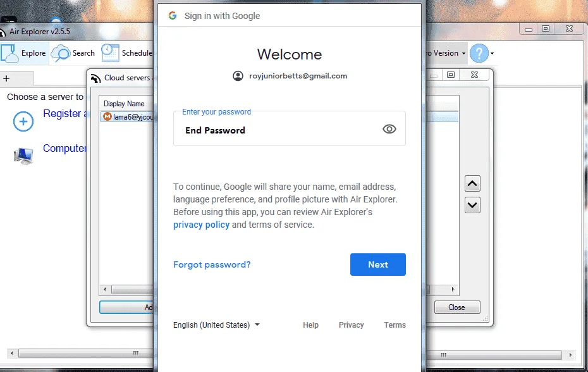Click the Google logo in sign-in header
Image resolution: width=588 pixels, height=372 pixels.
pos(173,15)
